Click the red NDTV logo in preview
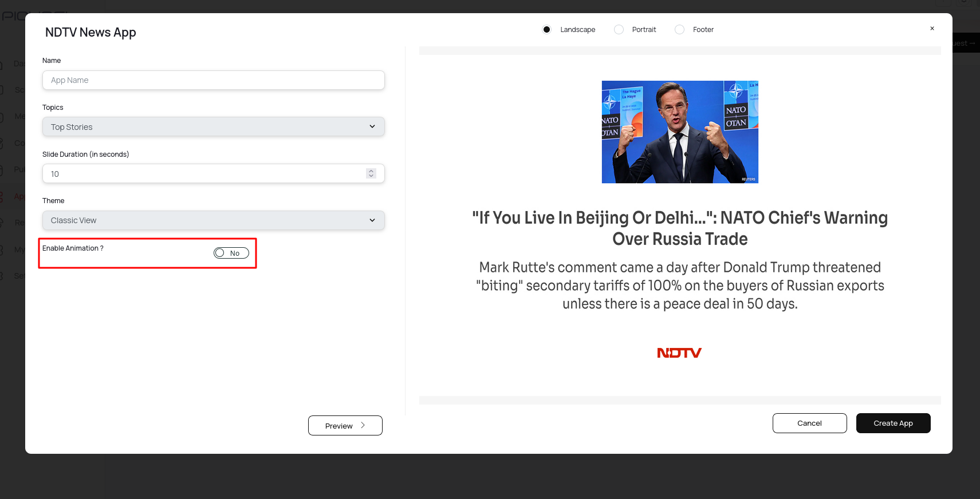The image size is (980, 499). coord(679,353)
